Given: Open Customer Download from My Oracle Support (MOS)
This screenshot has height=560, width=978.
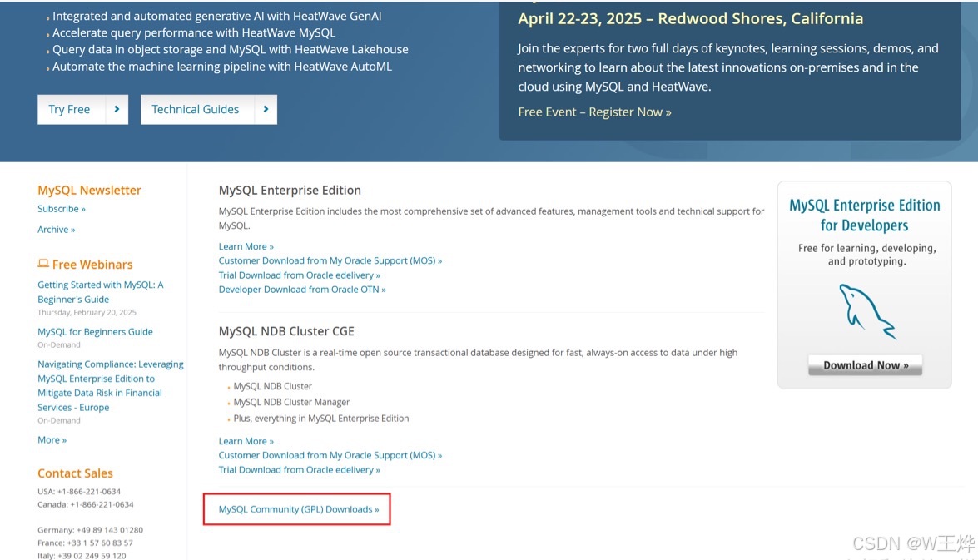Looking at the screenshot, I should click(x=330, y=260).
